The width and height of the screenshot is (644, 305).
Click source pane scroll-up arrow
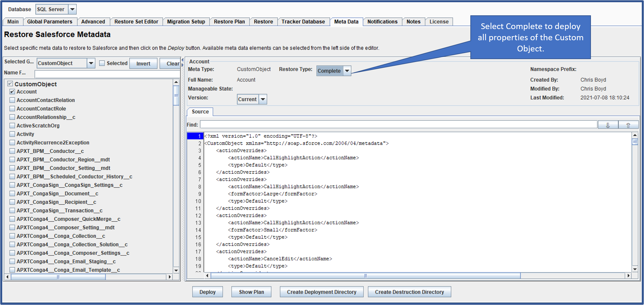[635, 135]
